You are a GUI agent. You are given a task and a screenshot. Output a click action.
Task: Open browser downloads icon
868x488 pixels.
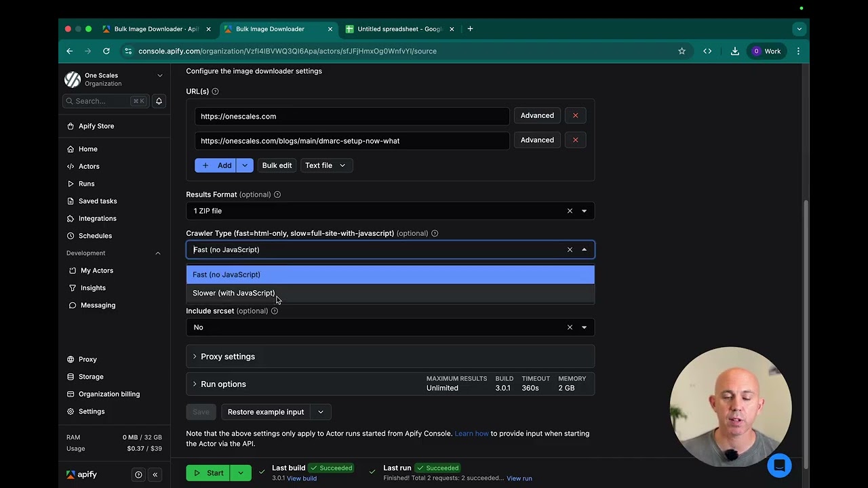734,51
